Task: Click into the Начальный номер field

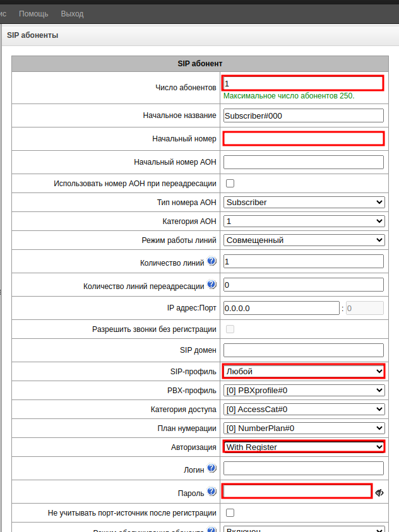Action: point(303,138)
